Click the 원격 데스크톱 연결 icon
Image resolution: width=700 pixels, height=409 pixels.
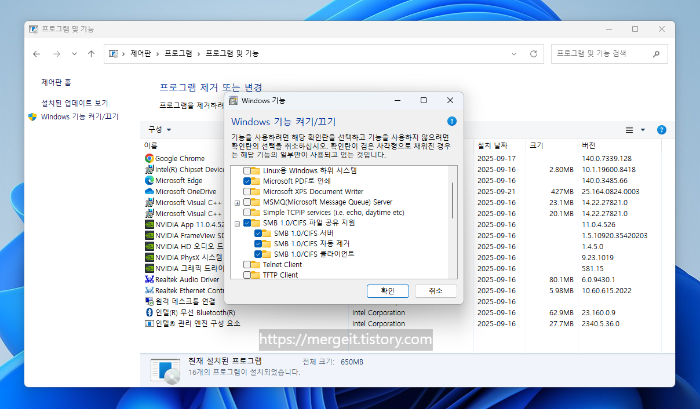pos(149,301)
